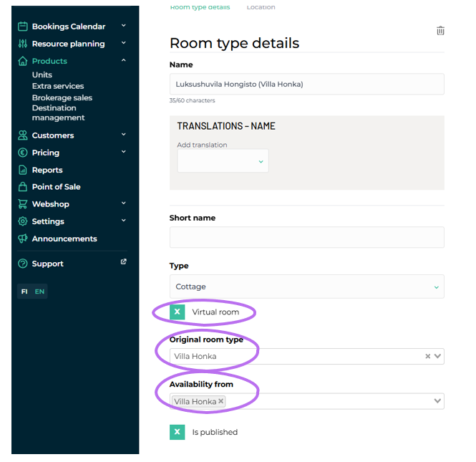The height and width of the screenshot is (462, 476).
Task: Expand the Original room type dropdown
Action: click(438, 356)
